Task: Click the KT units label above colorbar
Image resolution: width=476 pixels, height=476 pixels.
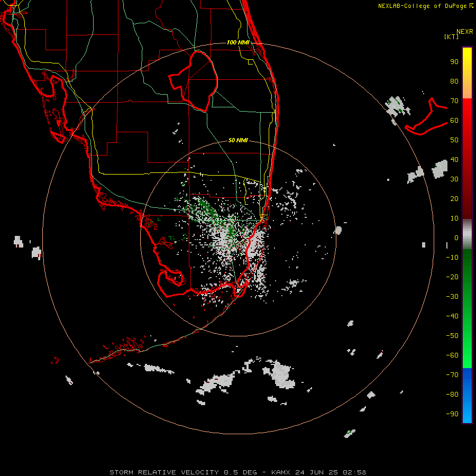Action: [452, 36]
